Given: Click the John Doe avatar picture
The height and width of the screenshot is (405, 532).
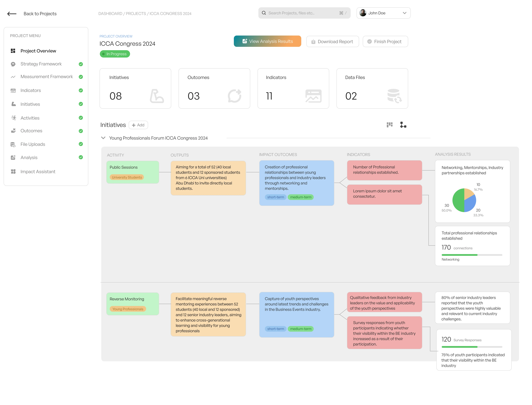Looking at the screenshot, I should point(363,13).
